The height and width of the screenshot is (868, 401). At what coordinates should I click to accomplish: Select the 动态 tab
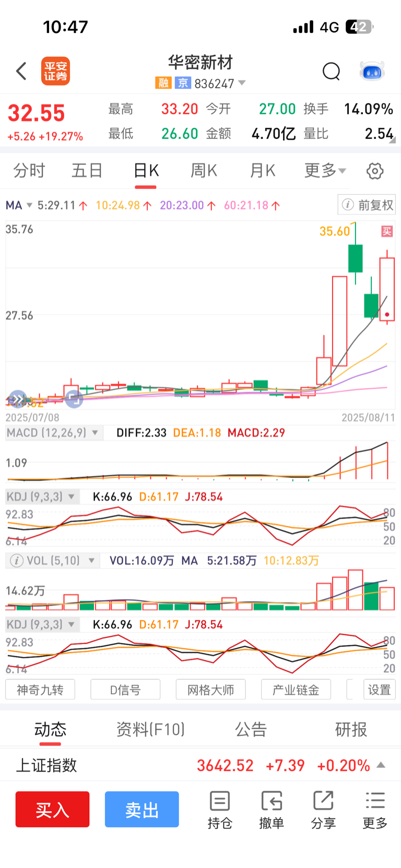(x=50, y=729)
